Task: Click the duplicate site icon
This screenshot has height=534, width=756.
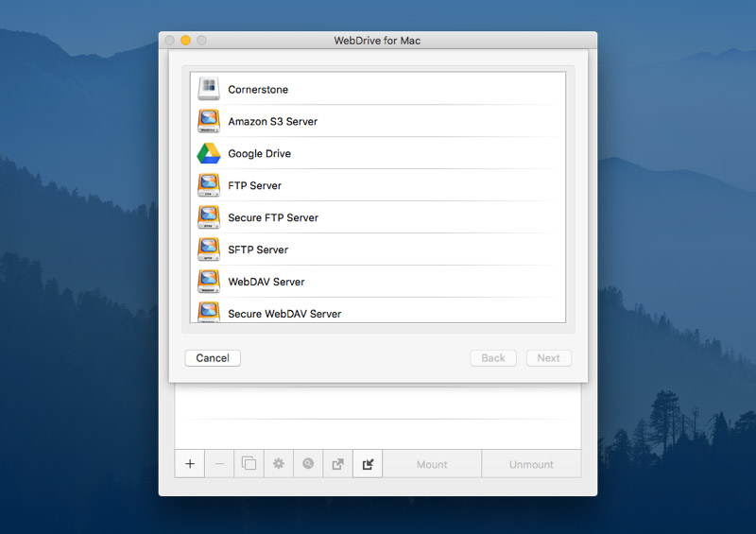Action: (249, 464)
